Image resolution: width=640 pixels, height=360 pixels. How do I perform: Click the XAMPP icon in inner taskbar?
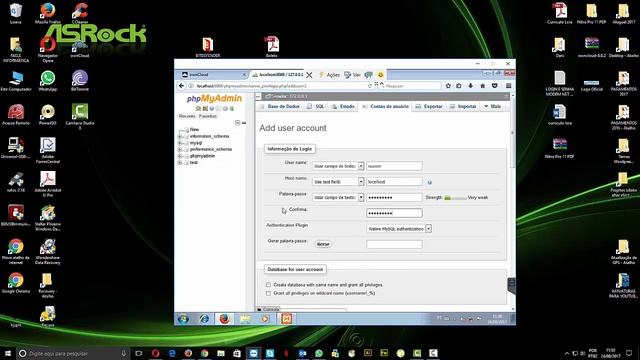(x=287, y=319)
